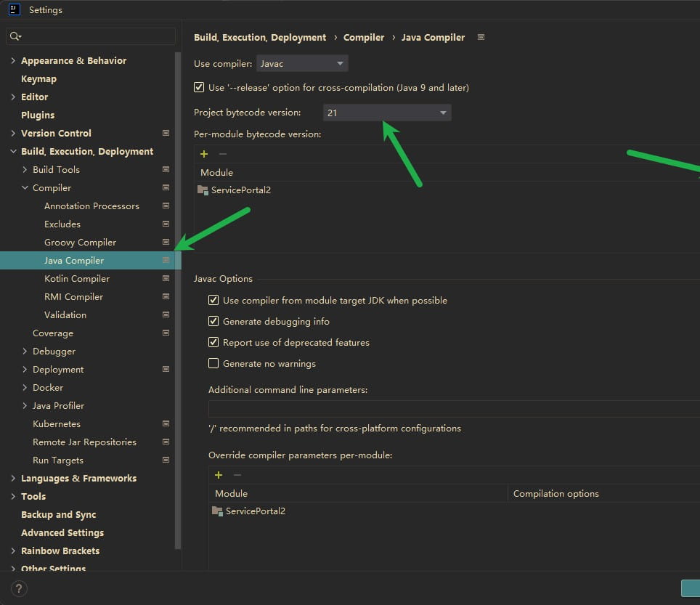Toggle the '--release' option for cross-compilation checkbox

point(200,88)
